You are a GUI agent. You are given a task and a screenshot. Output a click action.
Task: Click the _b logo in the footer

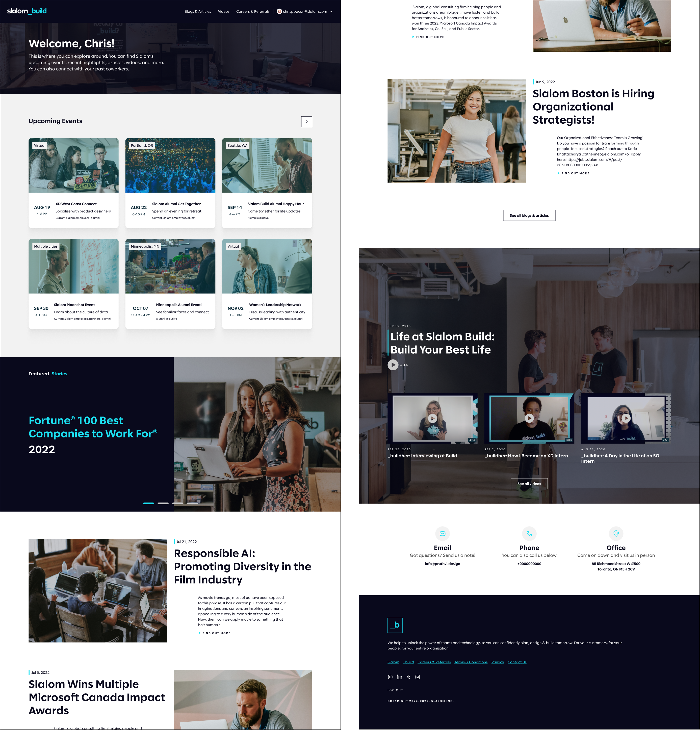tap(395, 625)
